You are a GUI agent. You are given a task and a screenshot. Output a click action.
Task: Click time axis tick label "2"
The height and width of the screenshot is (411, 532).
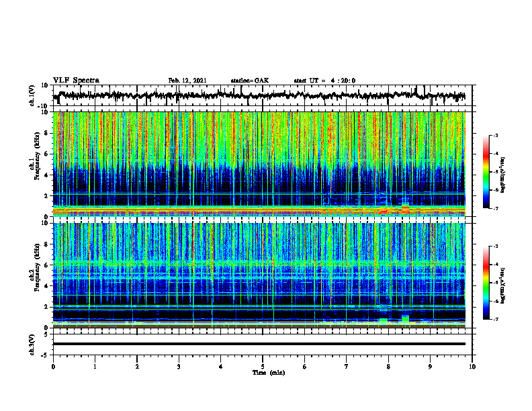[137, 367]
